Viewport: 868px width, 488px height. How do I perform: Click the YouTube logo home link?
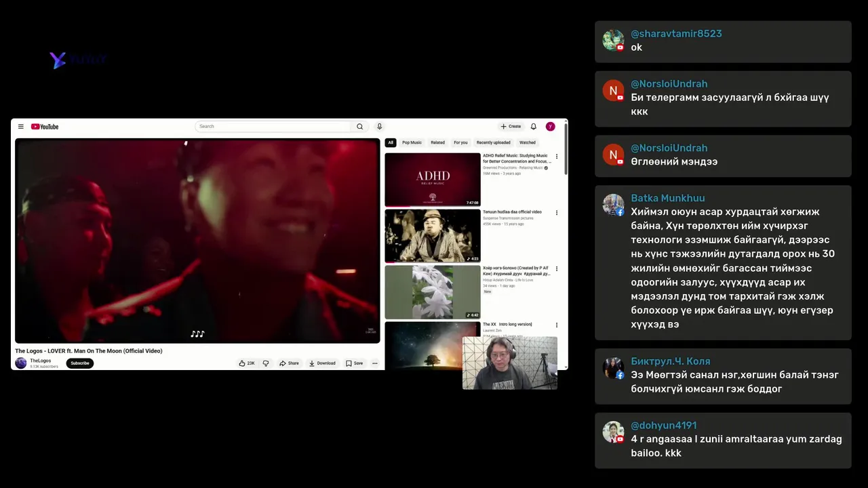[45, 127]
